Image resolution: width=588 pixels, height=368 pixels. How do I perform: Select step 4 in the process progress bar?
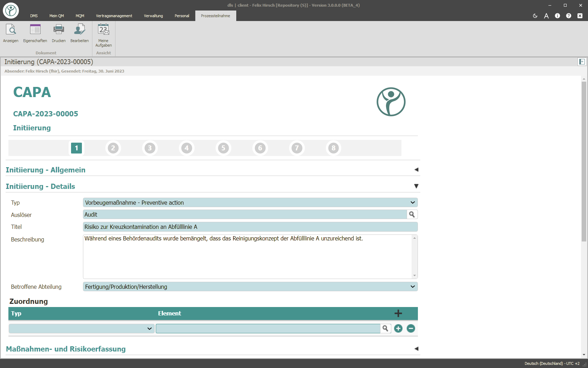click(187, 148)
